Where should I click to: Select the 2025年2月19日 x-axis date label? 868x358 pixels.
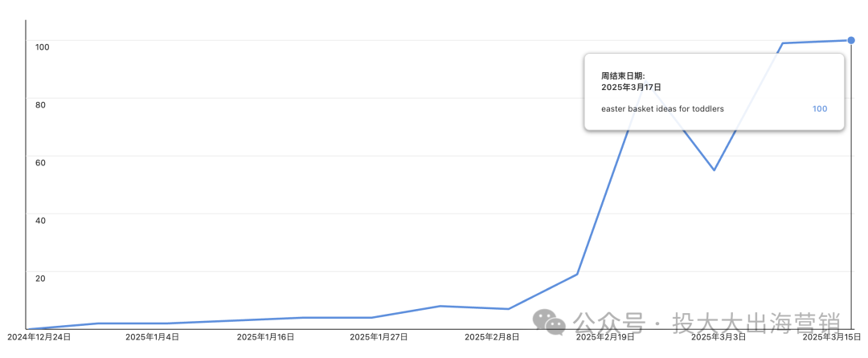click(605, 336)
